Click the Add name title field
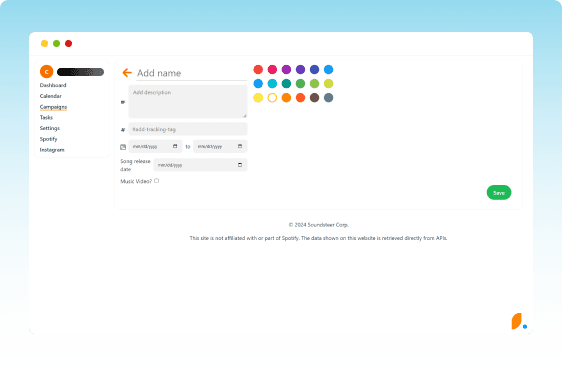The image size is (562, 366). point(191,73)
